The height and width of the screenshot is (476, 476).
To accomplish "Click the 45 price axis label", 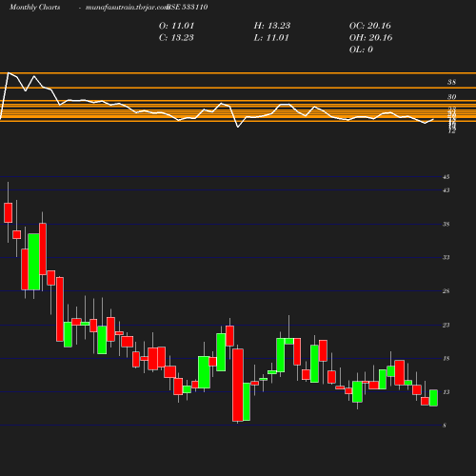I will 446,177.
